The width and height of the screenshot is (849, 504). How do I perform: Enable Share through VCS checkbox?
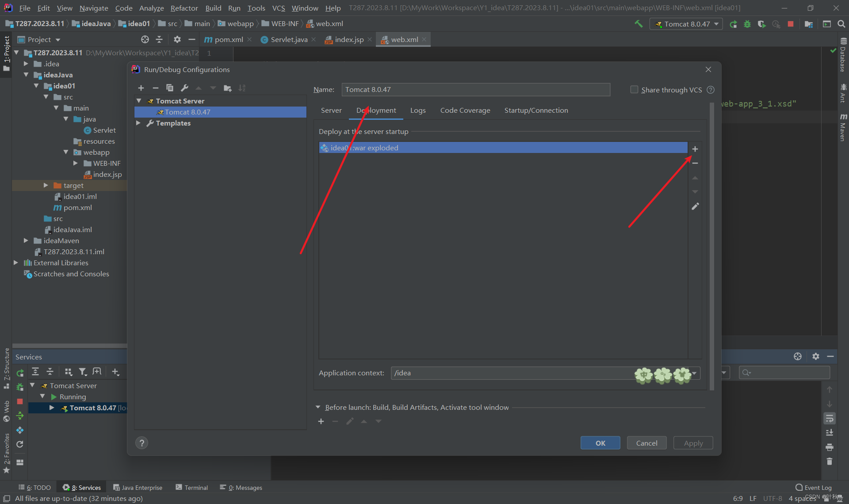(x=634, y=90)
